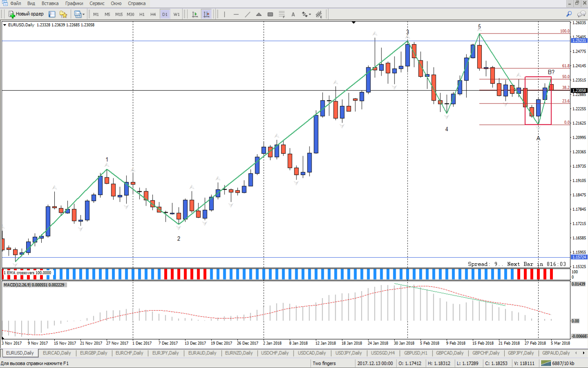588x368 pixels.
Task: Click the blue price level label 1.25231
Action: point(579,40)
